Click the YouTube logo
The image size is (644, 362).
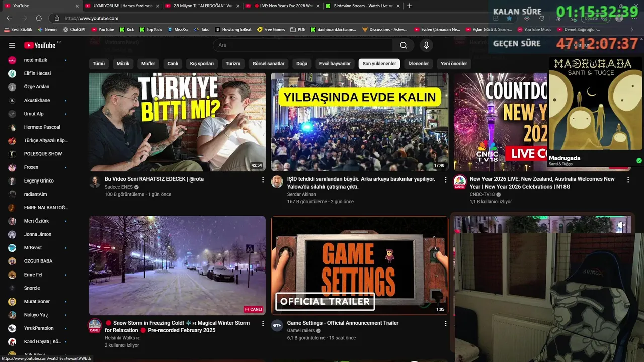tap(40, 45)
